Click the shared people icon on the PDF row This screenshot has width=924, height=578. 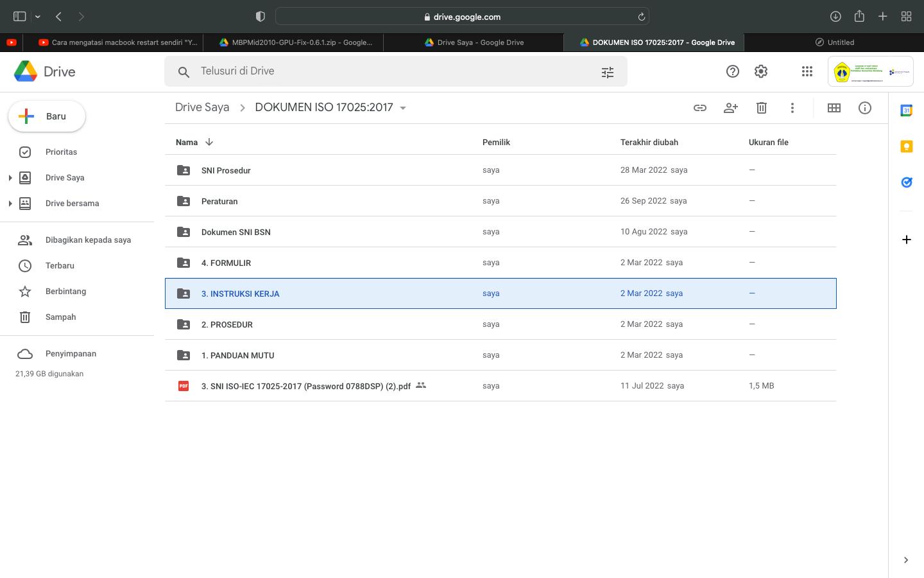coord(421,385)
